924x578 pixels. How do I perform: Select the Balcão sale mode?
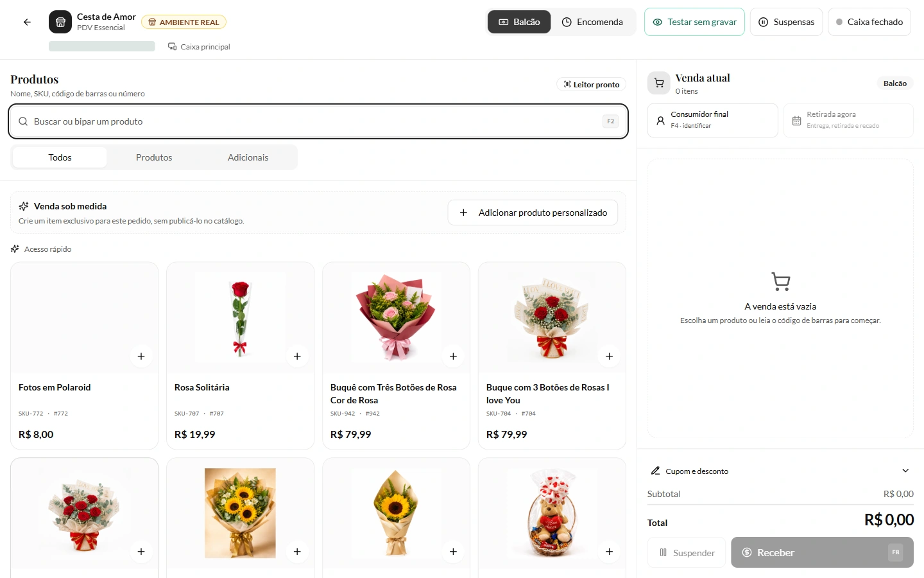click(519, 22)
